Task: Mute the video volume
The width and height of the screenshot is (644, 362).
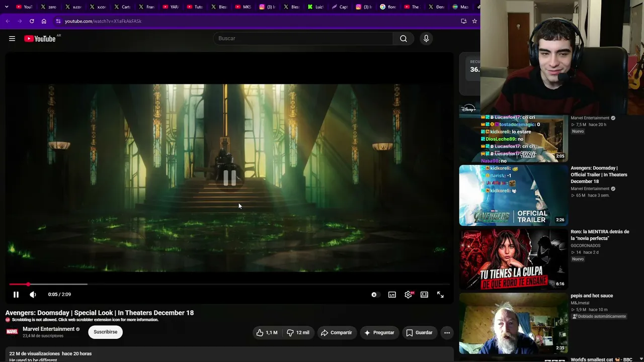Action: coord(33,295)
